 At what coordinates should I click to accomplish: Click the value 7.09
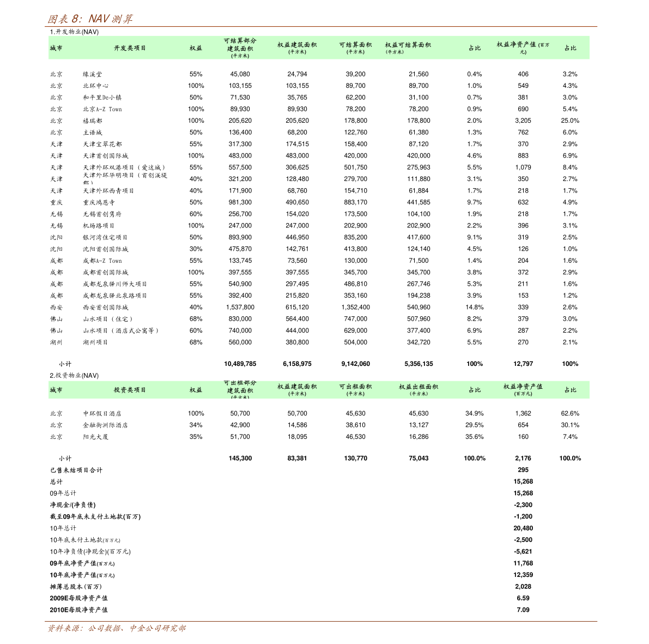point(523,610)
